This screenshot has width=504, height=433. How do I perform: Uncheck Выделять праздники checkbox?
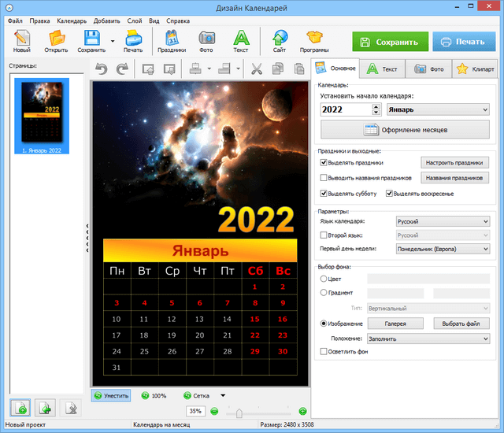pos(324,163)
